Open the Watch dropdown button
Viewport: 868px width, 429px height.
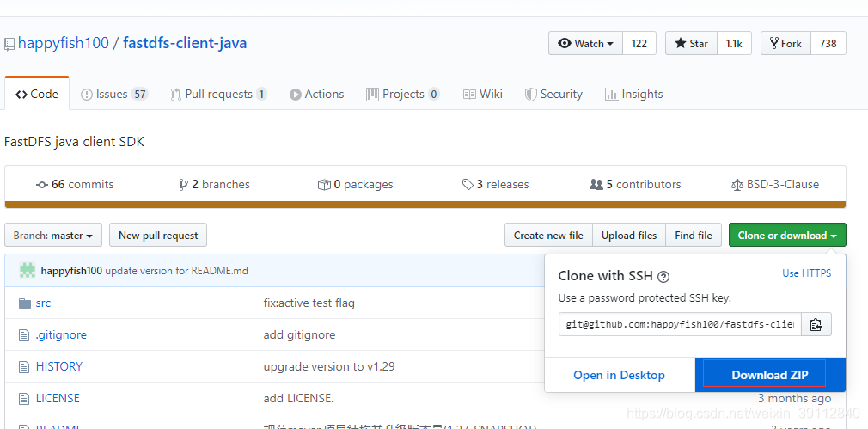click(585, 43)
